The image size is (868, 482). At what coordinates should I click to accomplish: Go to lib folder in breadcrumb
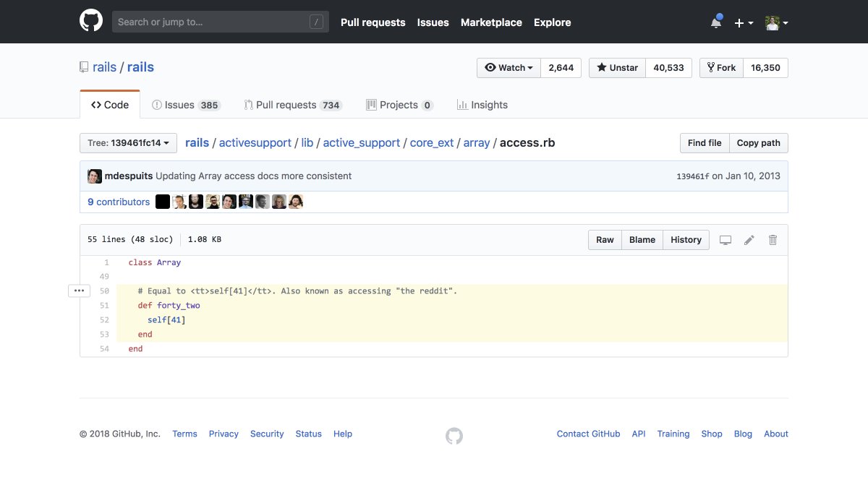(307, 143)
